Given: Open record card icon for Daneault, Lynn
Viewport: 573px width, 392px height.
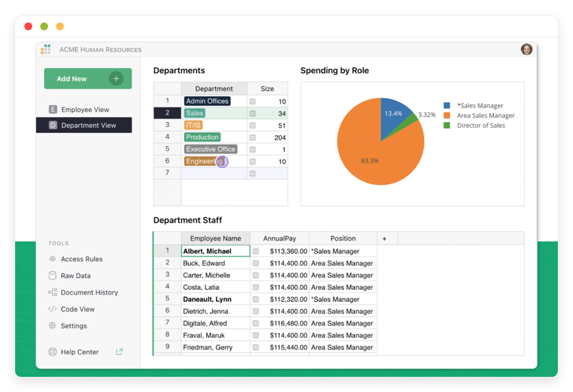Looking at the screenshot, I should pyautogui.click(x=256, y=299).
